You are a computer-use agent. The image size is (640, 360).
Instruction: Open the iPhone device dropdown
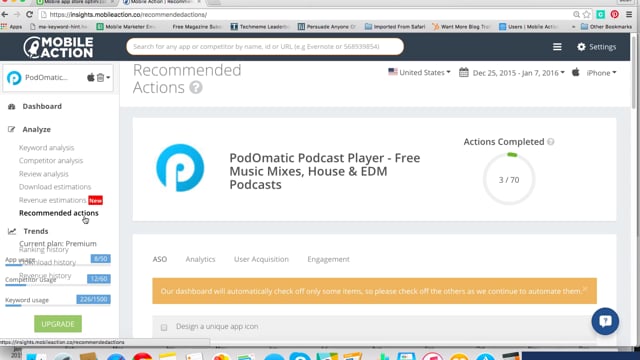coord(601,73)
